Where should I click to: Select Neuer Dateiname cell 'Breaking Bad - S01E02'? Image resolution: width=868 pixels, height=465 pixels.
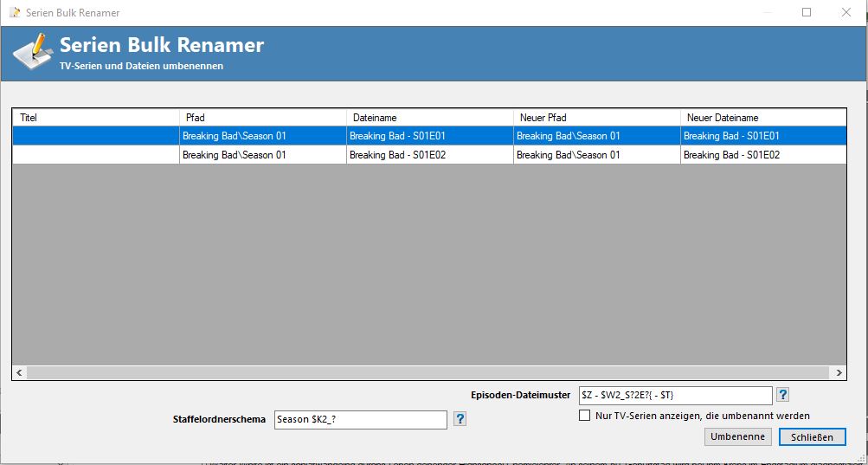click(763, 155)
